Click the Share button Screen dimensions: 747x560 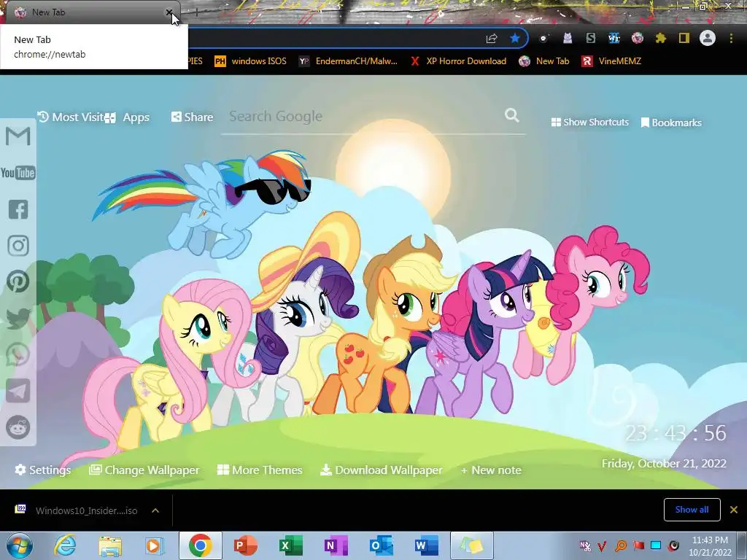click(192, 117)
